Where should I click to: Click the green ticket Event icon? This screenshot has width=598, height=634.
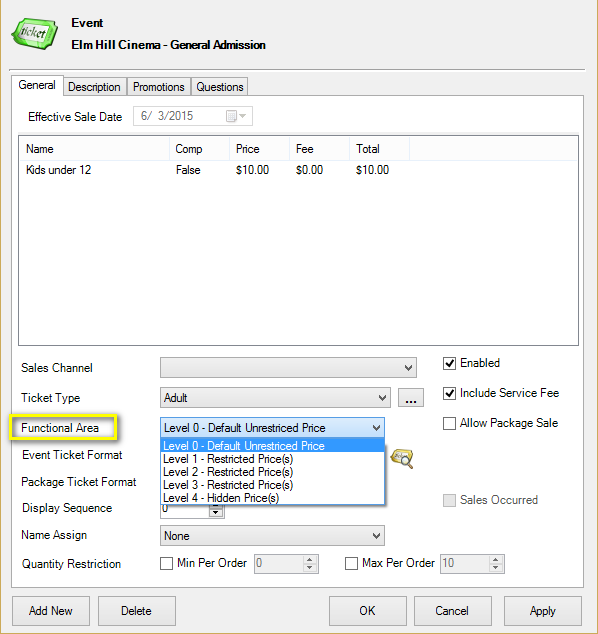click(34, 34)
